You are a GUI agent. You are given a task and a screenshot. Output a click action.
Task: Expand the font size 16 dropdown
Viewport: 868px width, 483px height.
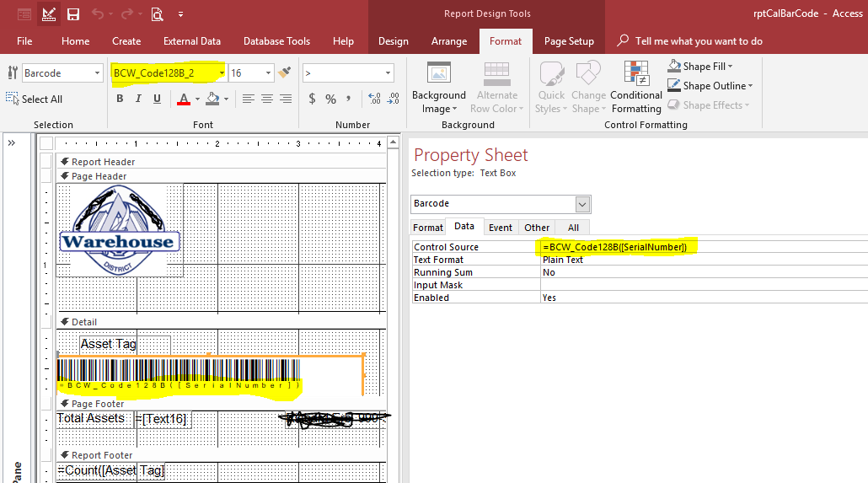[268, 73]
